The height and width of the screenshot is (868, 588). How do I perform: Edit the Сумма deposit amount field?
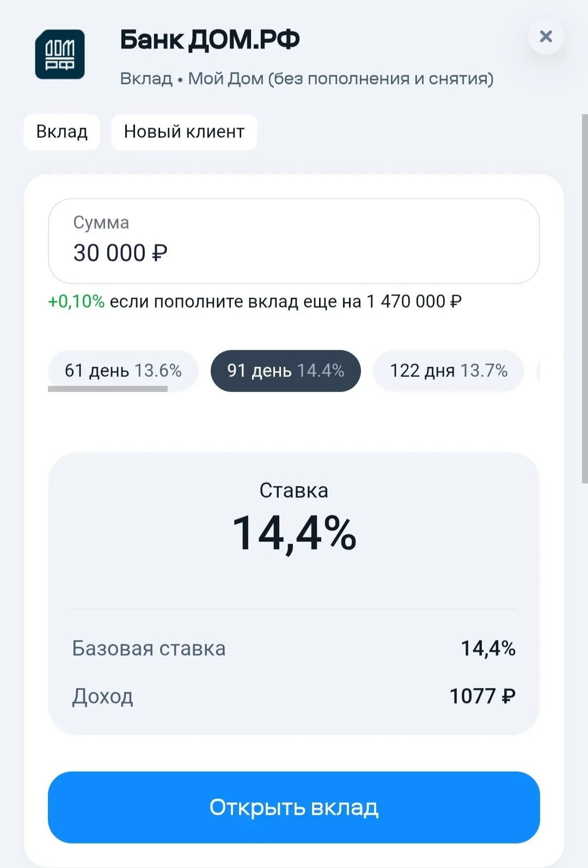pos(294,241)
